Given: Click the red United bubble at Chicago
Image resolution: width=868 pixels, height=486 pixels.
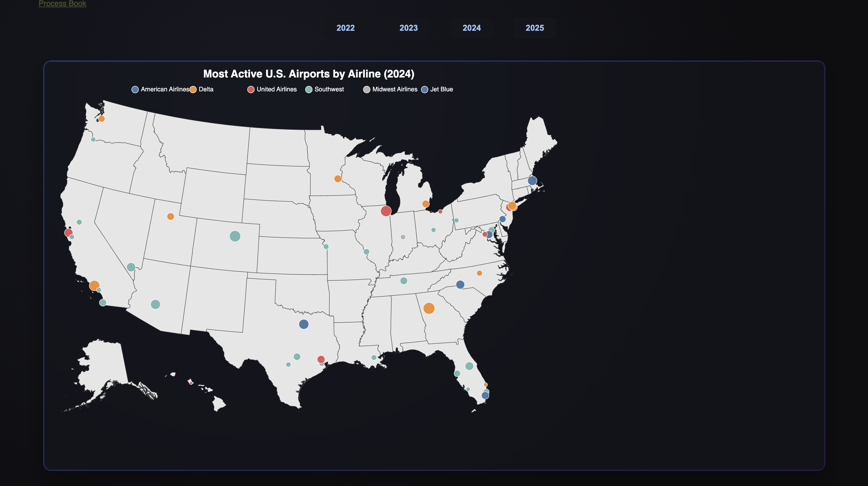Looking at the screenshot, I should pyautogui.click(x=386, y=211).
